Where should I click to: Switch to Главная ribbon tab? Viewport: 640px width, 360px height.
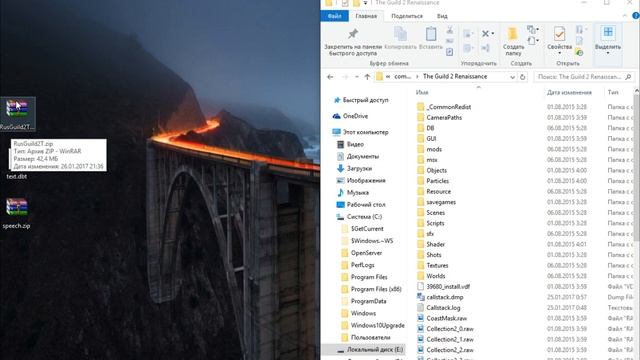coord(366,16)
